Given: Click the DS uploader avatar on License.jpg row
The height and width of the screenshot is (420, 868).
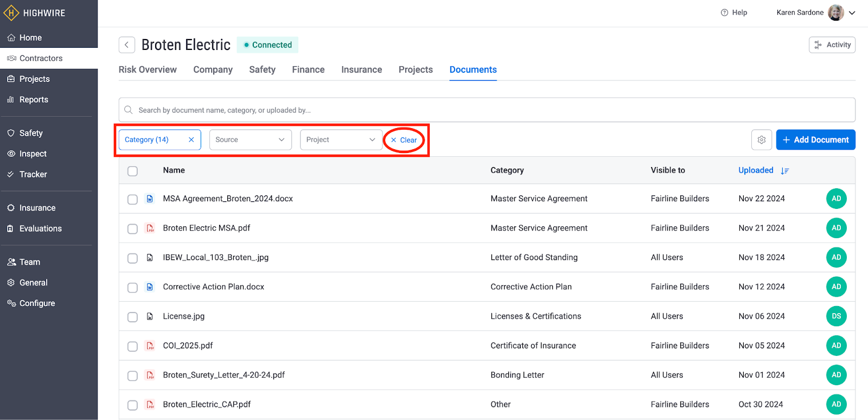Looking at the screenshot, I should [837, 316].
